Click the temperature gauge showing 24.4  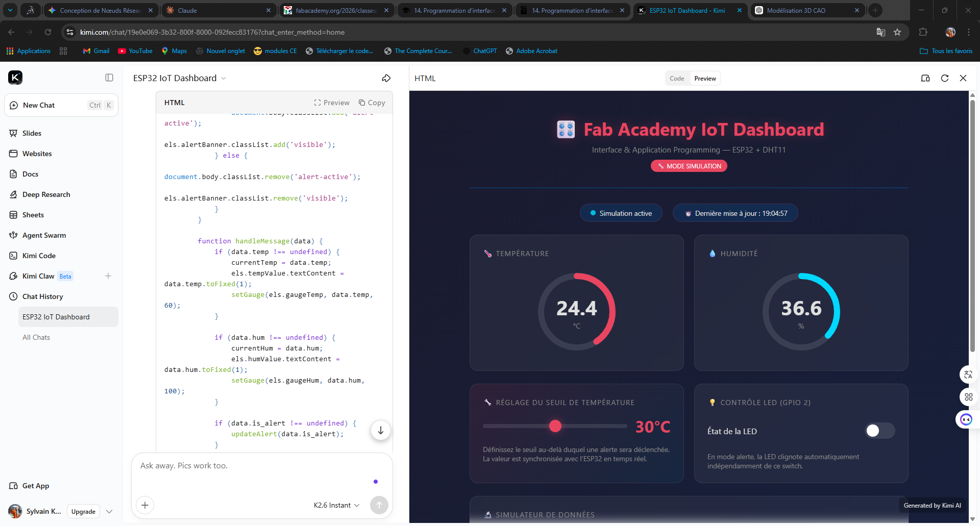click(577, 312)
